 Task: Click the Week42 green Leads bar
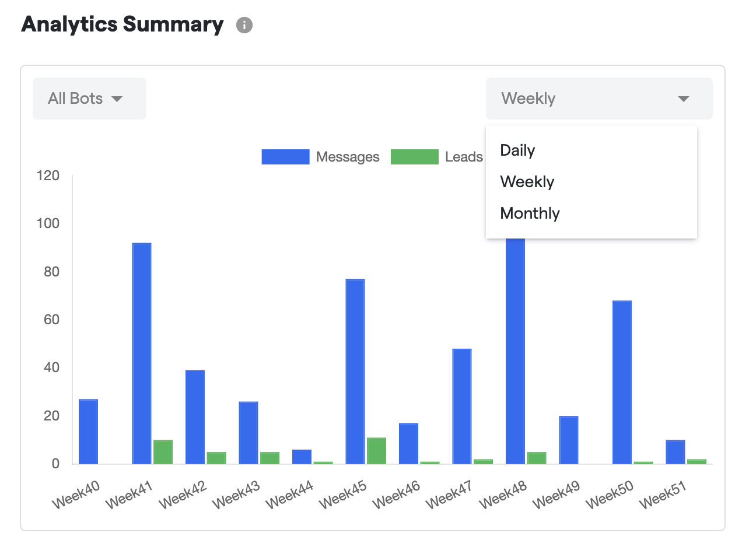[x=216, y=458]
